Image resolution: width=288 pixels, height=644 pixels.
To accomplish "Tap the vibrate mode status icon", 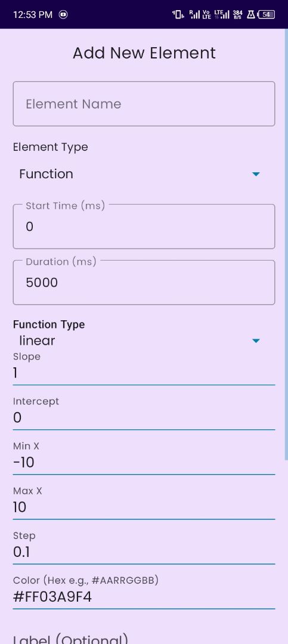I will (x=178, y=15).
